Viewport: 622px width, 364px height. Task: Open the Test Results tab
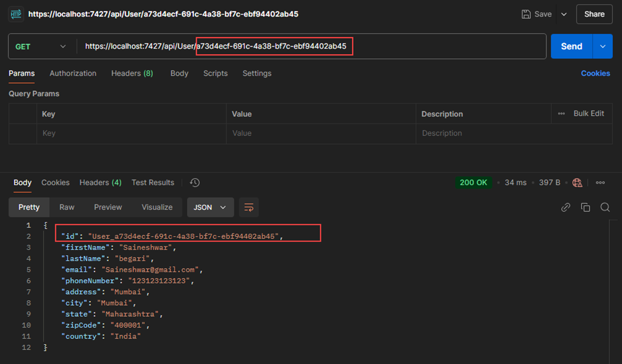(x=153, y=182)
